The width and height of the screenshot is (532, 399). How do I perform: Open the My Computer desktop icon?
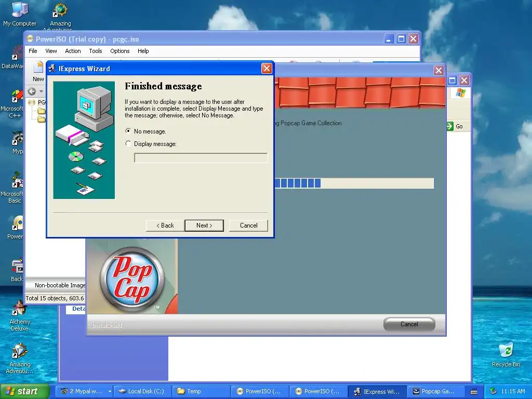pos(20,14)
